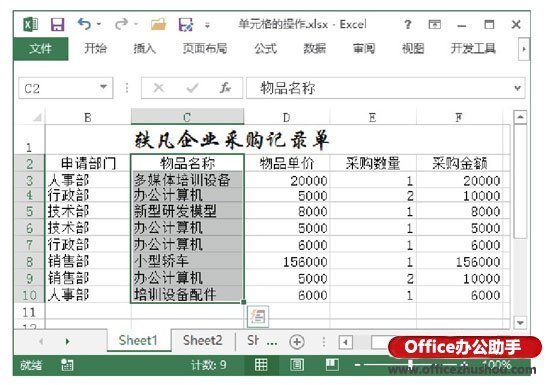The width and height of the screenshot is (550, 385).
Task: Click the 物品单价 header cell
Action: pyautogui.click(x=287, y=163)
